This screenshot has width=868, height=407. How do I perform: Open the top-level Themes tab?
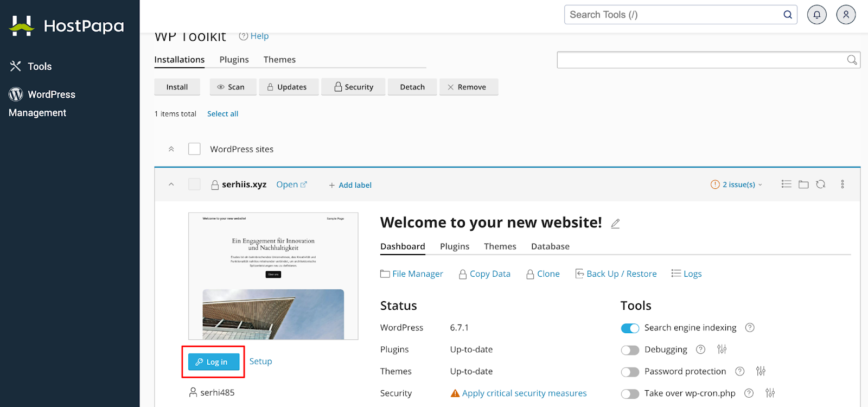click(x=279, y=60)
